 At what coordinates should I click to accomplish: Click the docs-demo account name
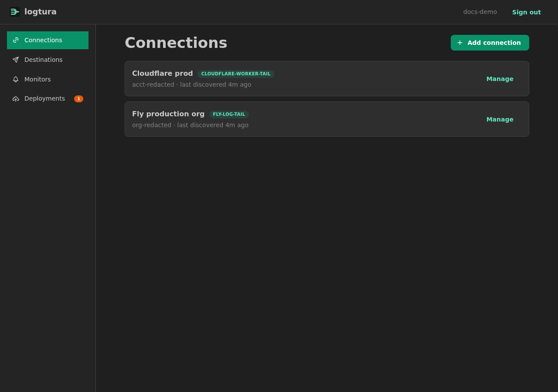[480, 12]
